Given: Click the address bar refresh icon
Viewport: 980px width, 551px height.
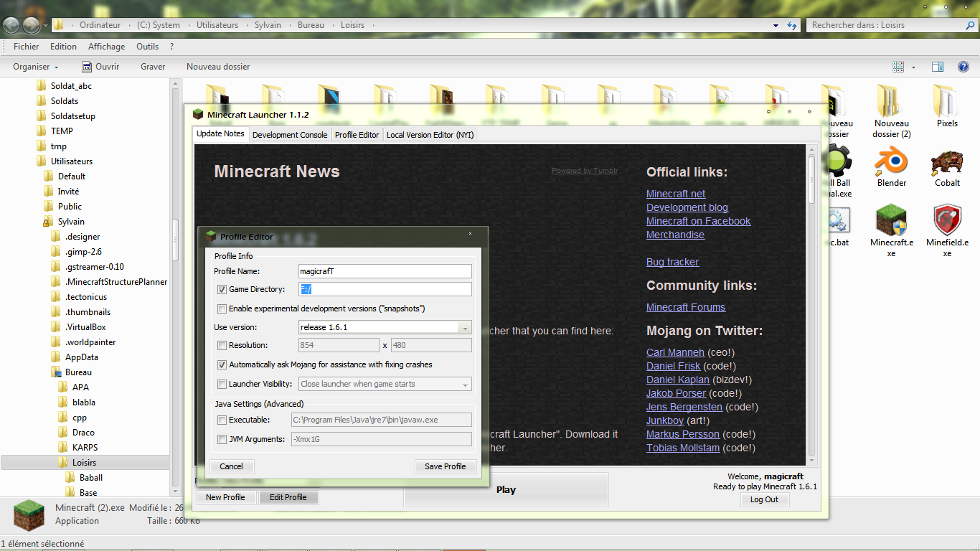Looking at the screenshot, I should click(x=792, y=25).
